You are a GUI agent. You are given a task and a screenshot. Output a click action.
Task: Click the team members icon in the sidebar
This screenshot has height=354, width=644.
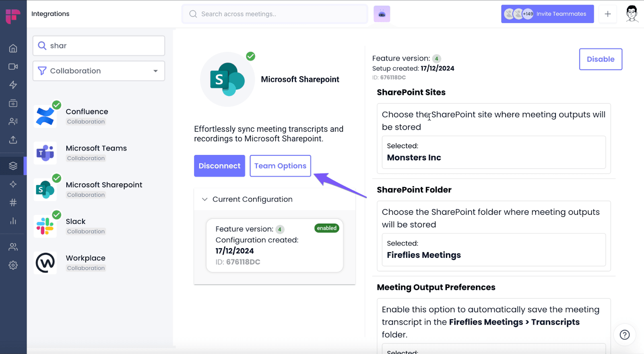(x=13, y=247)
